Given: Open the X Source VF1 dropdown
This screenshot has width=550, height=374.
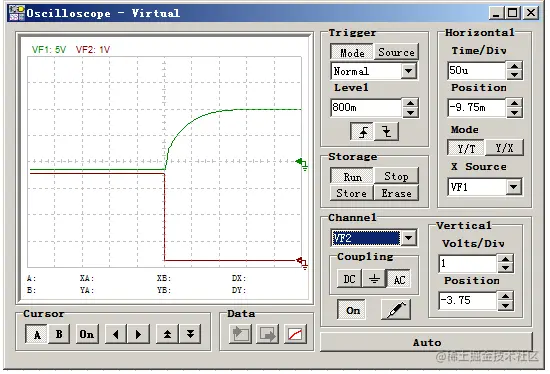Looking at the screenshot, I should [x=513, y=187].
